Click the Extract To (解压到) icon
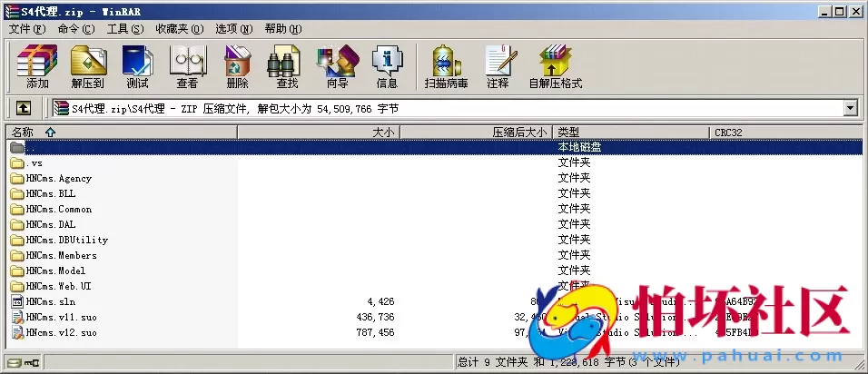The width and height of the screenshot is (868, 374). pyautogui.click(x=88, y=67)
